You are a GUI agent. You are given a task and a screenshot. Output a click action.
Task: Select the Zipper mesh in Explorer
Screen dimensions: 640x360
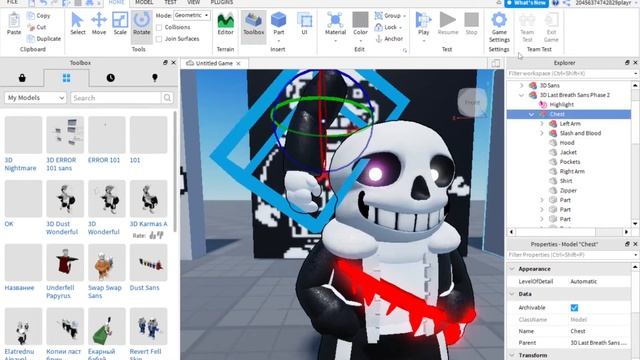pyautogui.click(x=568, y=190)
